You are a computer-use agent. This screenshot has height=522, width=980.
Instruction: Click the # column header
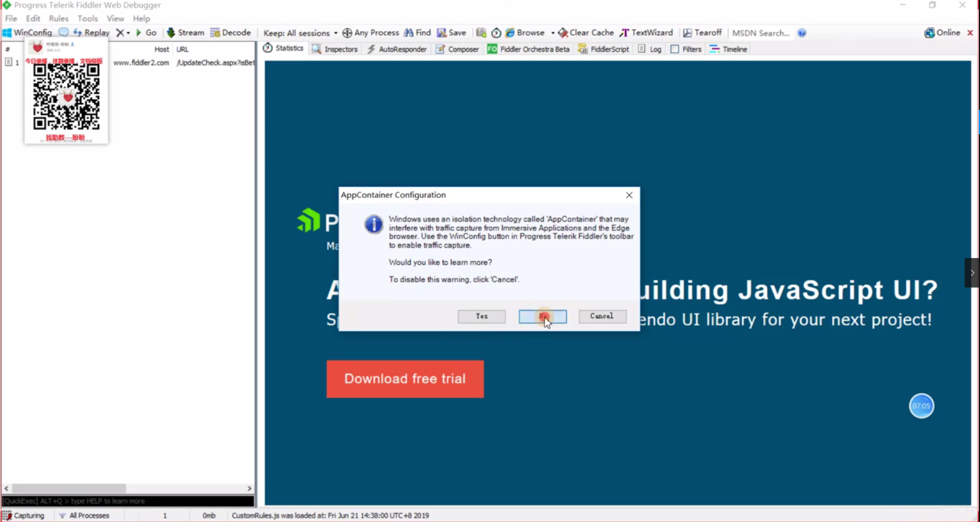coord(8,49)
